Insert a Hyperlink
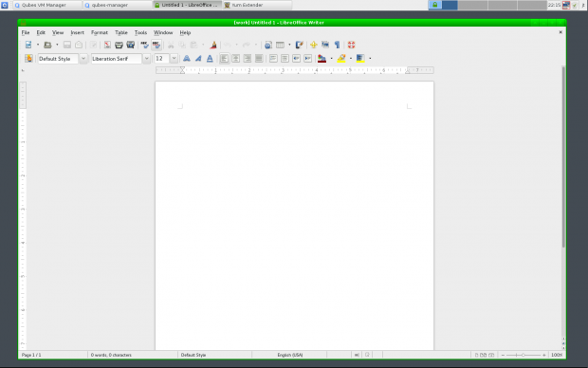The height and width of the screenshot is (368, 588). click(268, 45)
